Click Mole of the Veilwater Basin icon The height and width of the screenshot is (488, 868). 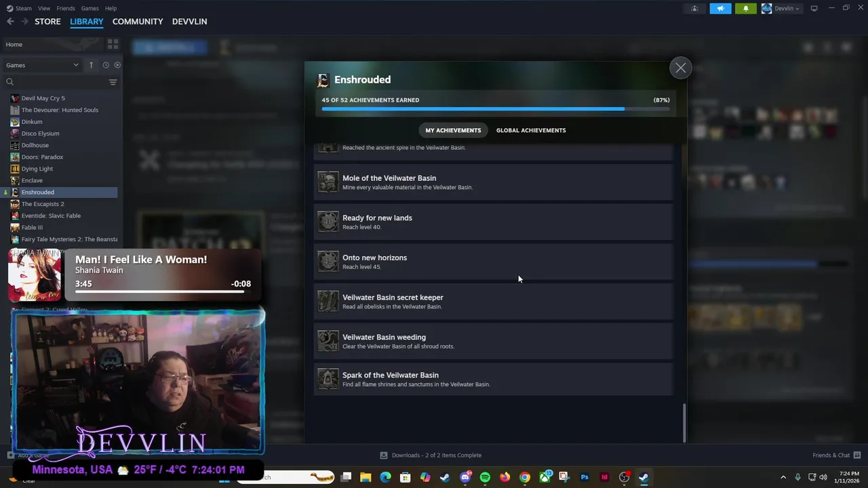328,182
